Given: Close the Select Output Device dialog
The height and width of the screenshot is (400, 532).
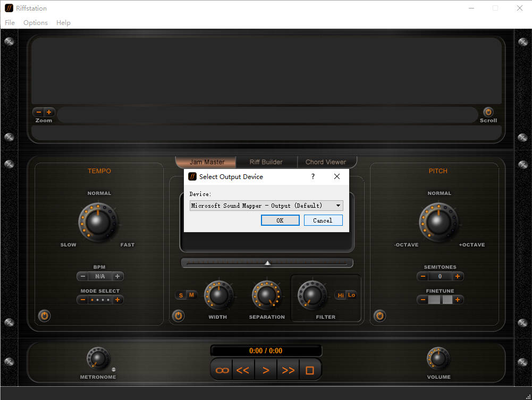Looking at the screenshot, I should (x=336, y=176).
